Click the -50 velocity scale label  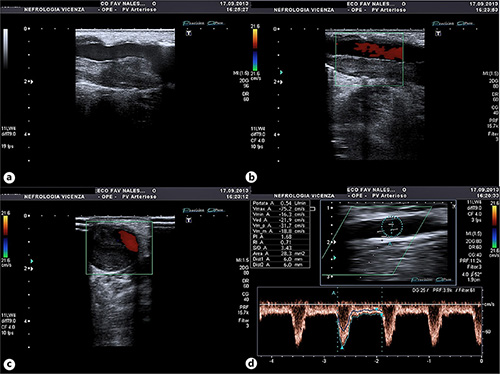[x=487, y=332]
